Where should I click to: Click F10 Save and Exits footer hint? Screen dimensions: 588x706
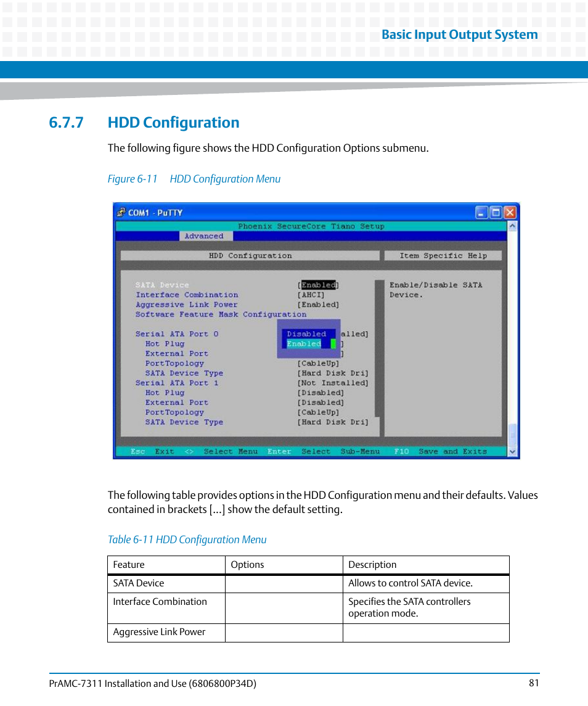point(440,451)
